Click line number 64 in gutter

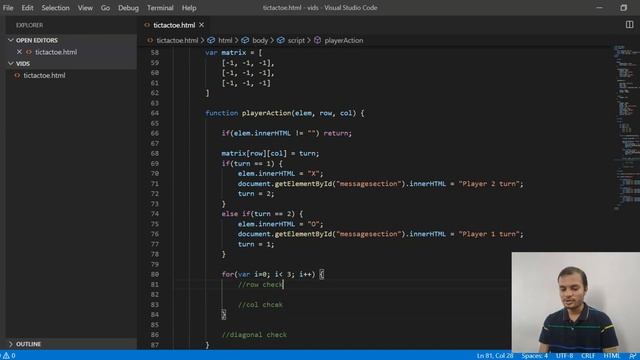tap(155, 113)
